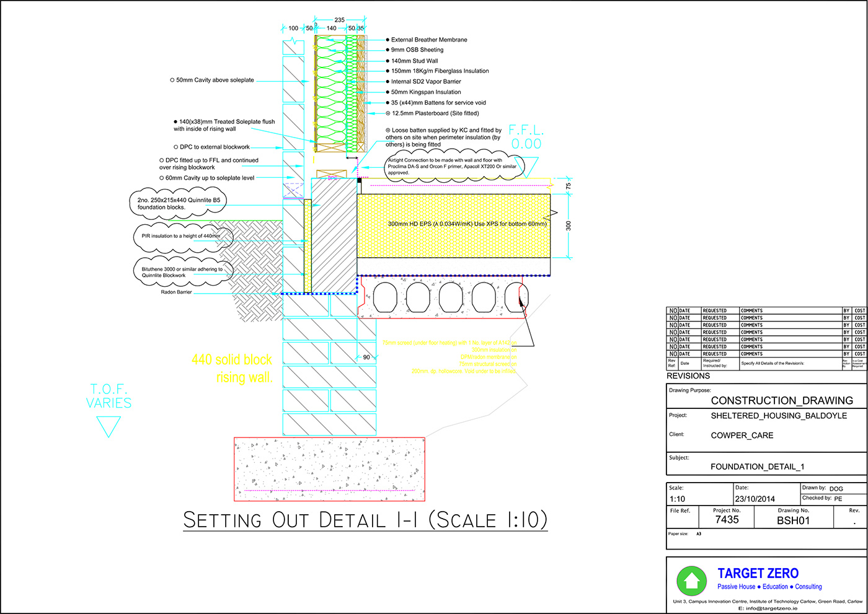Select 'External Breather Membrane' label
The height and width of the screenshot is (614, 868).
(429, 40)
